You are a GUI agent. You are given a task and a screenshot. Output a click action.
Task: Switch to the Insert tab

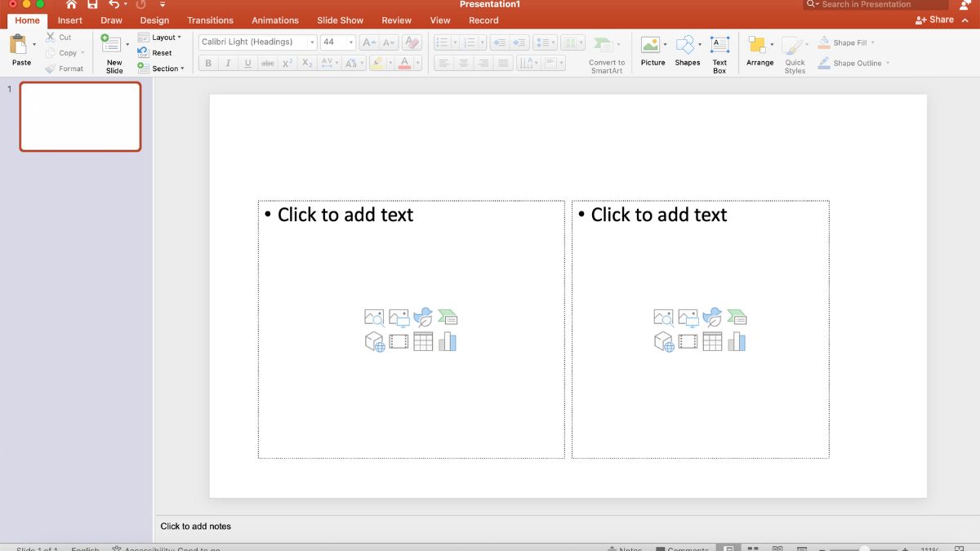(69, 20)
